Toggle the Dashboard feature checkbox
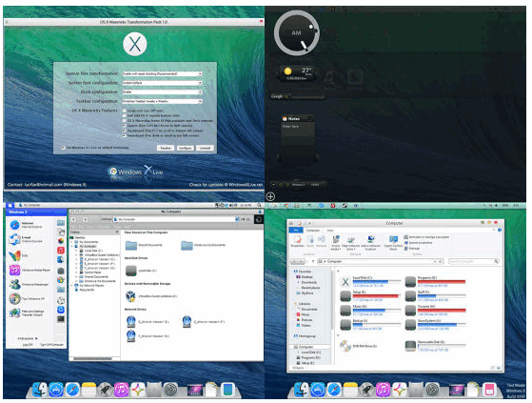Viewport: 532px width, 403px height. click(x=124, y=131)
